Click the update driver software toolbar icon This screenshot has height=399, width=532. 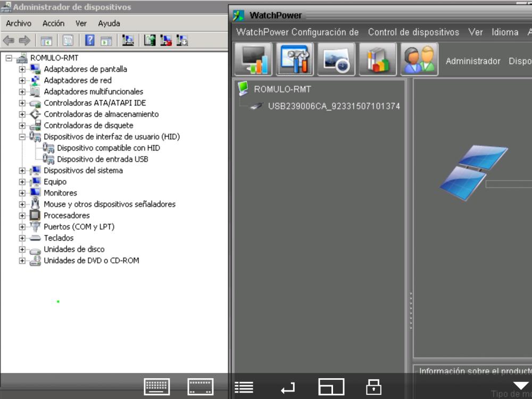pos(149,40)
